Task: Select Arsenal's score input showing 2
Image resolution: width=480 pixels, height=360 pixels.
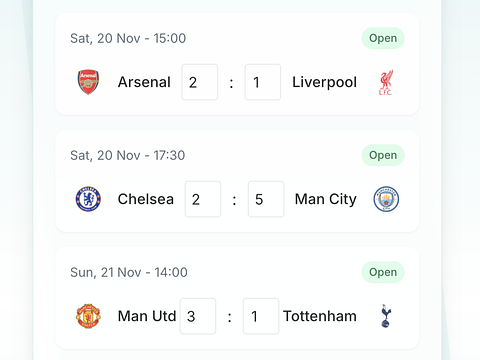Action: 200,82
